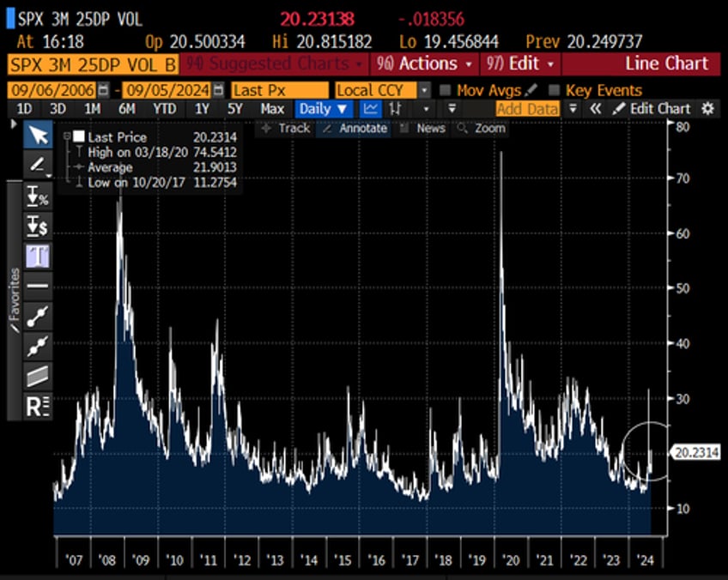Select the 1D range tab
The image size is (728, 580).
coord(24,109)
